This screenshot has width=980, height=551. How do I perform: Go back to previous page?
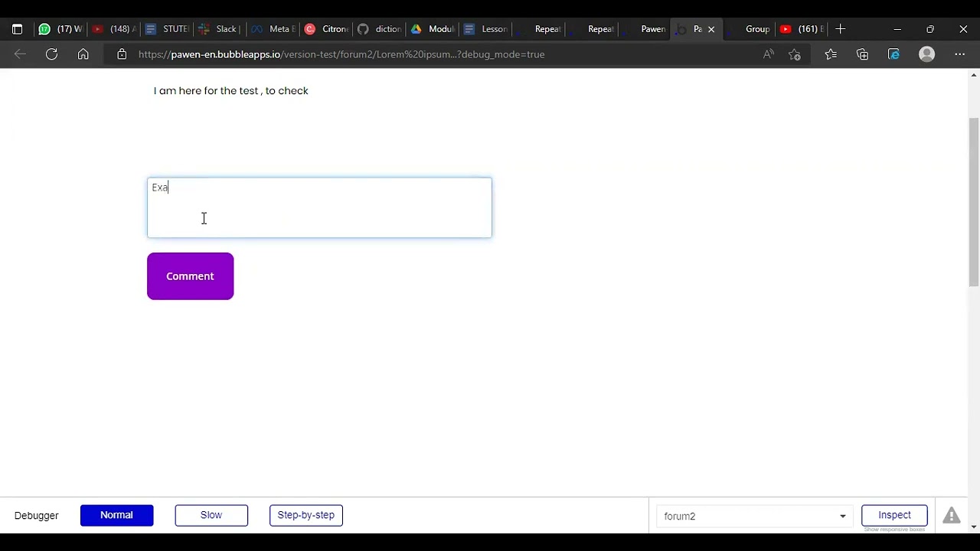point(20,54)
